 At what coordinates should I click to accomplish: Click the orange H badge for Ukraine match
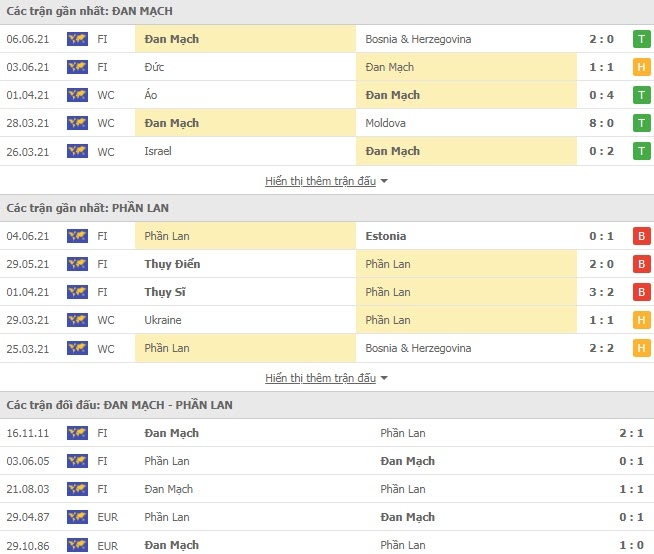pyautogui.click(x=641, y=320)
